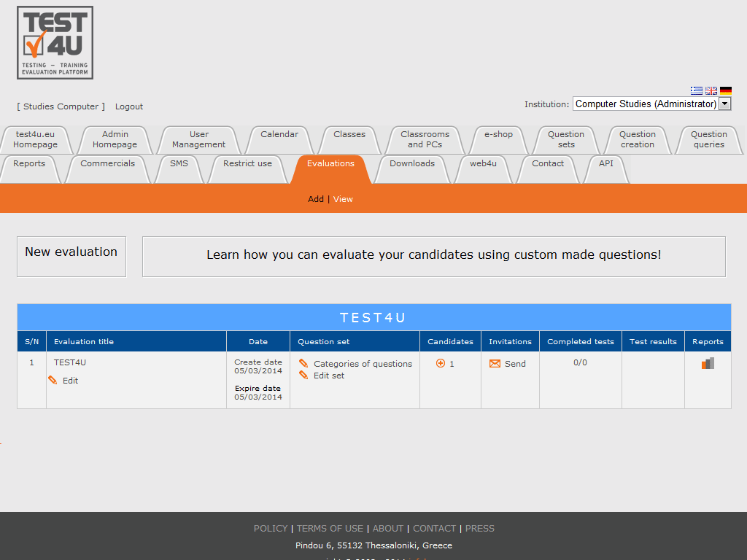747x560 pixels.
Task: Open the API tab
Action: (606, 169)
